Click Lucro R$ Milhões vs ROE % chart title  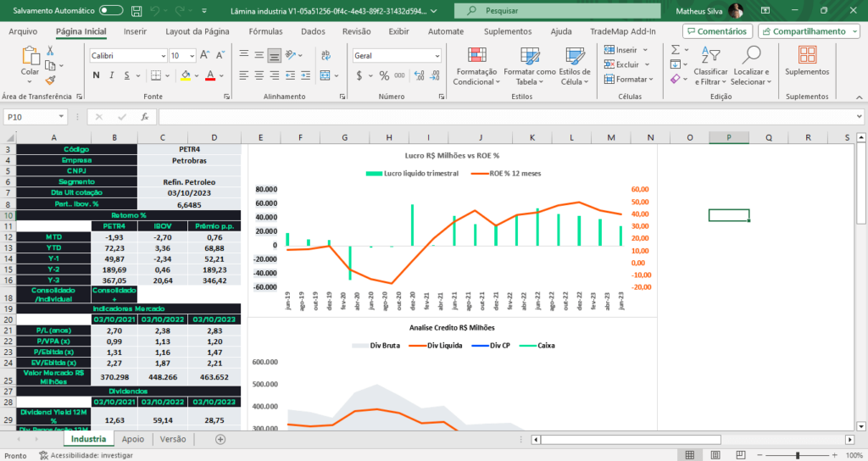click(x=452, y=156)
